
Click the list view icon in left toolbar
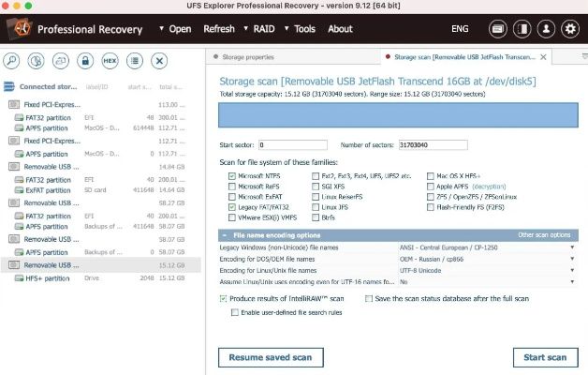pos(135,61)
